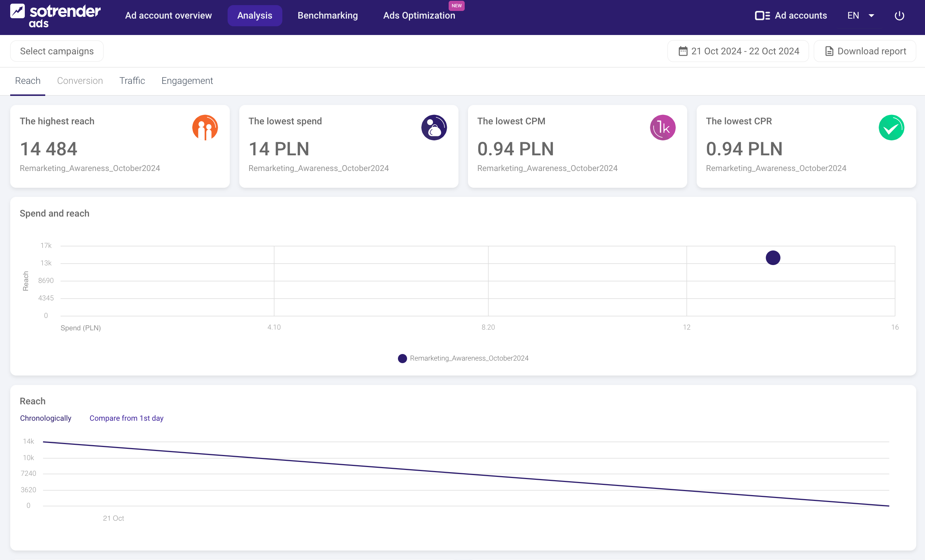Click the power logout icon
925x560 pixels.
(x=899, y=16)
